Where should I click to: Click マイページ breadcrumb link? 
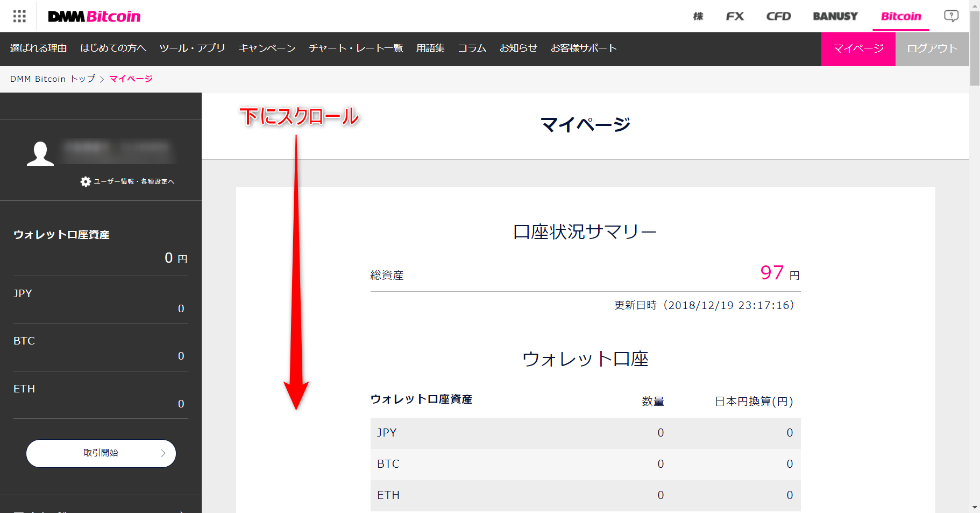131,79
